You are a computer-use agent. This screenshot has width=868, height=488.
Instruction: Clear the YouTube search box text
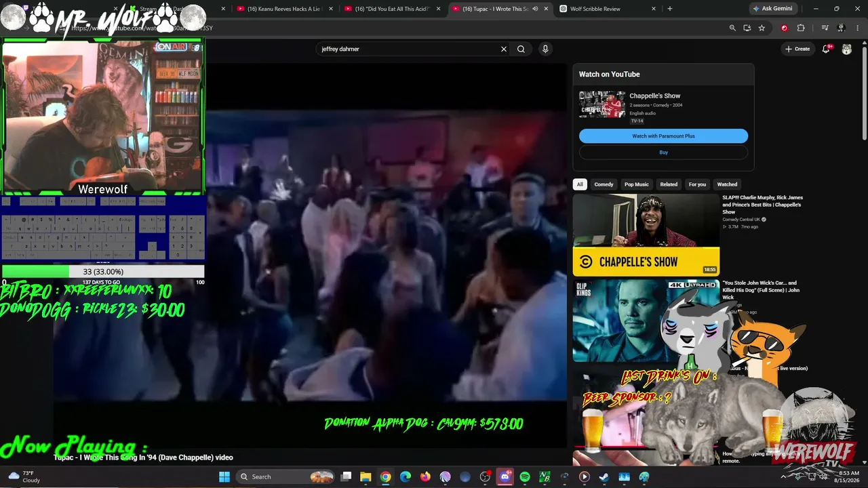coord(504,49)
